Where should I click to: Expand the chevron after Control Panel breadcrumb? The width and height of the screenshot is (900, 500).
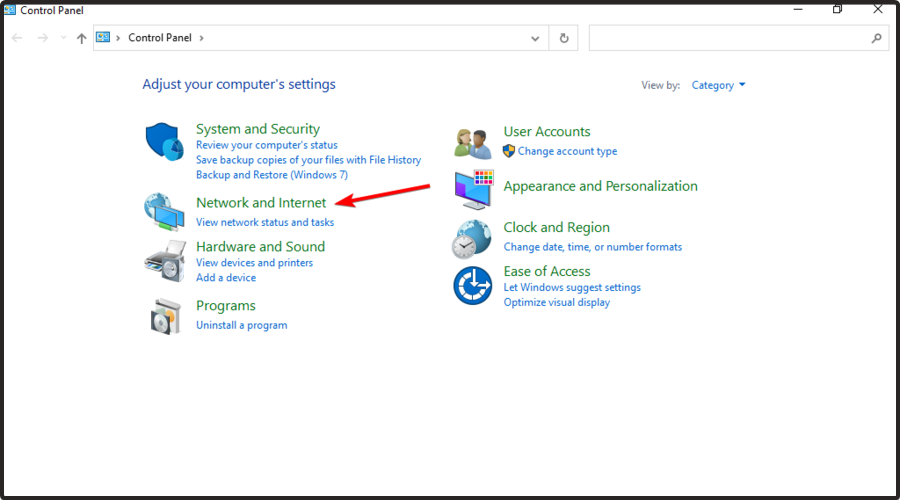tap(201, 38)
